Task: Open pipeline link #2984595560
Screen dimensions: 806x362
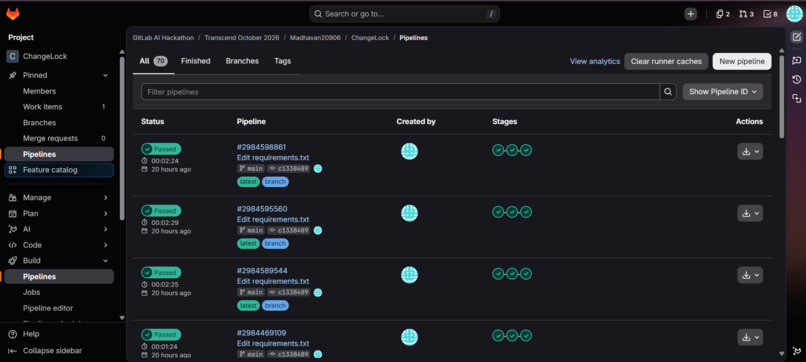Action: tap(262, 209)
